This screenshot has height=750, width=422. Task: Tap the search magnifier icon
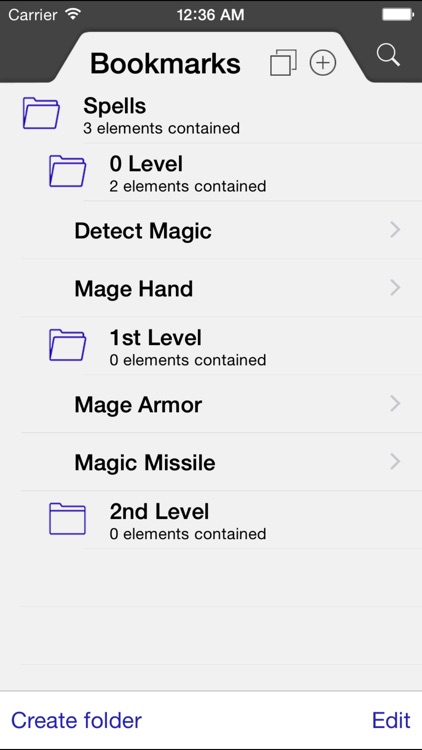tap(388, 55)
